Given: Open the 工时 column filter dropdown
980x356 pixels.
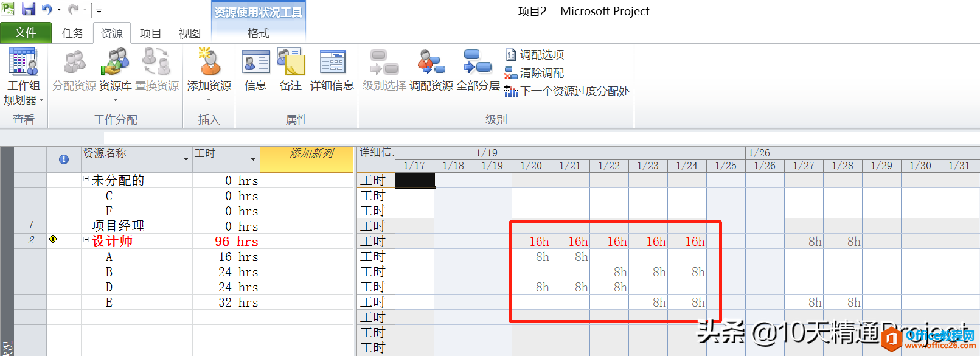Looking at the screenshot, I should [x=253, y=159].
